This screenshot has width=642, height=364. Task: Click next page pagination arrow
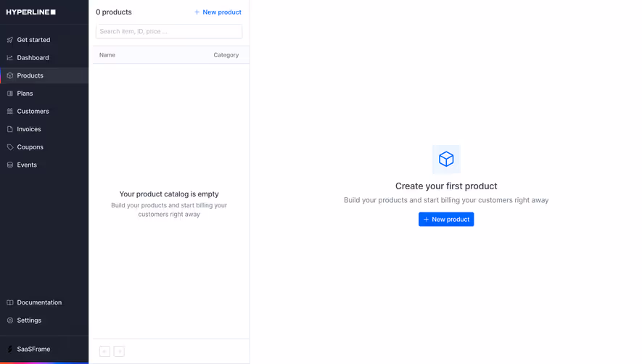click(x=119, y=351)
